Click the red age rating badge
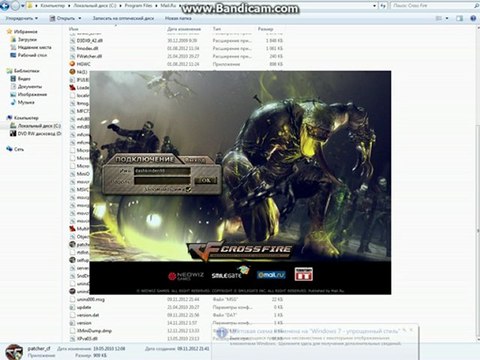Screen dimensions: 480x360 [304, 274]
